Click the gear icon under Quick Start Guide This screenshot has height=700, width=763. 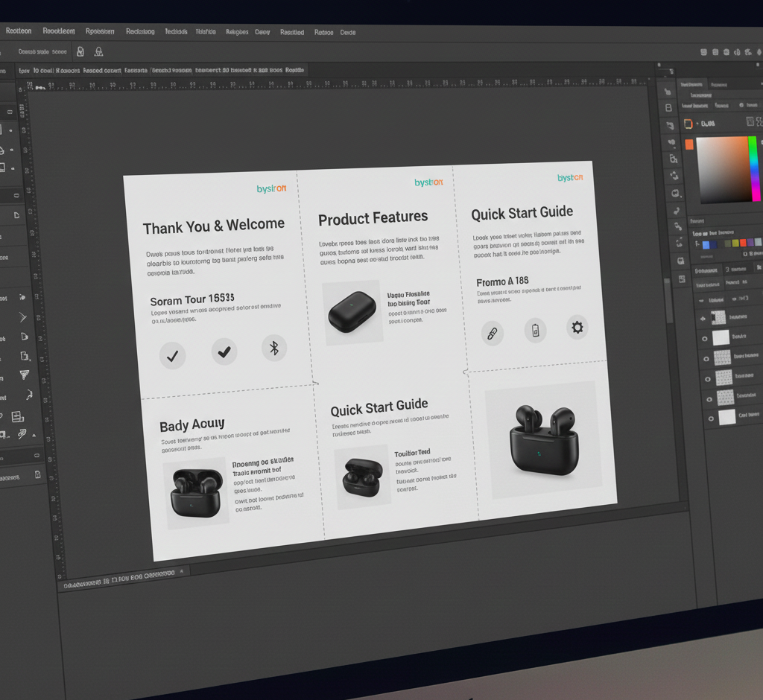coord(577,326)
